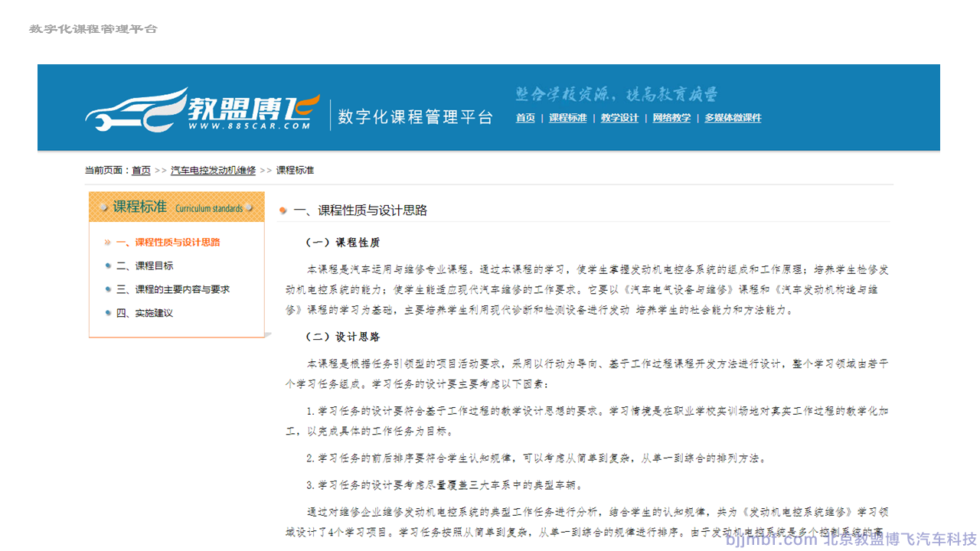Click the orange arrow beside 课程性质与设计思路 in sidebar
980x551 pixels.
(x=108, y=243)
